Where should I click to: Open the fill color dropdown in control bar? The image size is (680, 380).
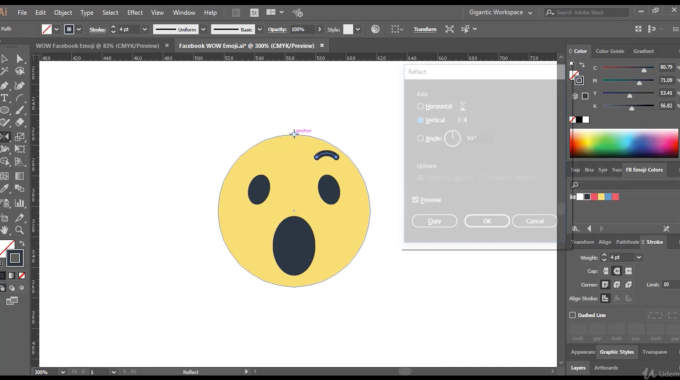[x=56, y=29]
